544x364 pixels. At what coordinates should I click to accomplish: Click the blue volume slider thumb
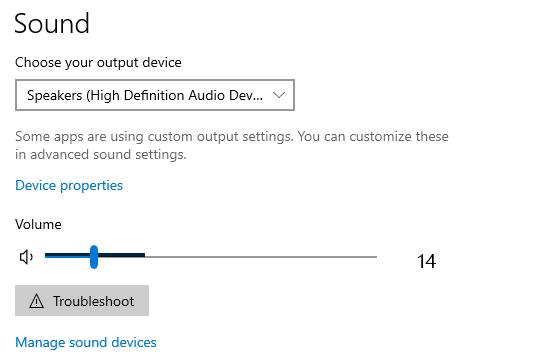(94, 257)
